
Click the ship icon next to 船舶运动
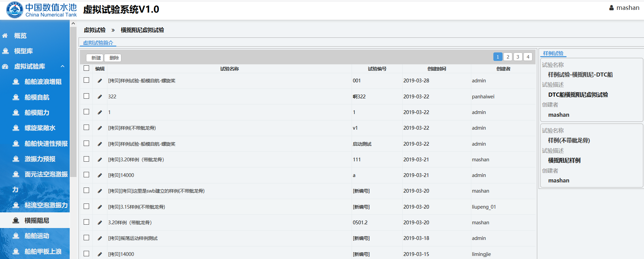pos(16,236)
